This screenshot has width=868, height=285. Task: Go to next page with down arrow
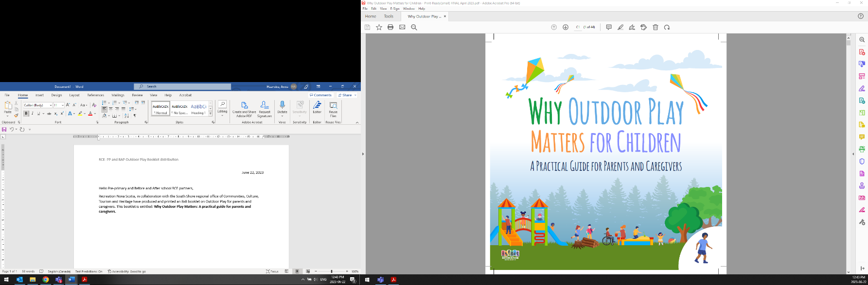tap(566, 27)
